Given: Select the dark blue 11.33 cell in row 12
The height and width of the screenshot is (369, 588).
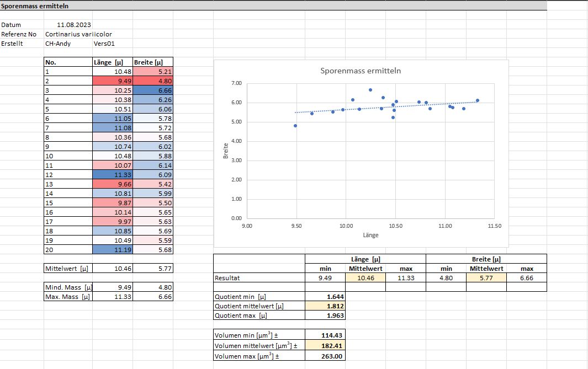Looking at the screenshot, I should pos(112,173).
